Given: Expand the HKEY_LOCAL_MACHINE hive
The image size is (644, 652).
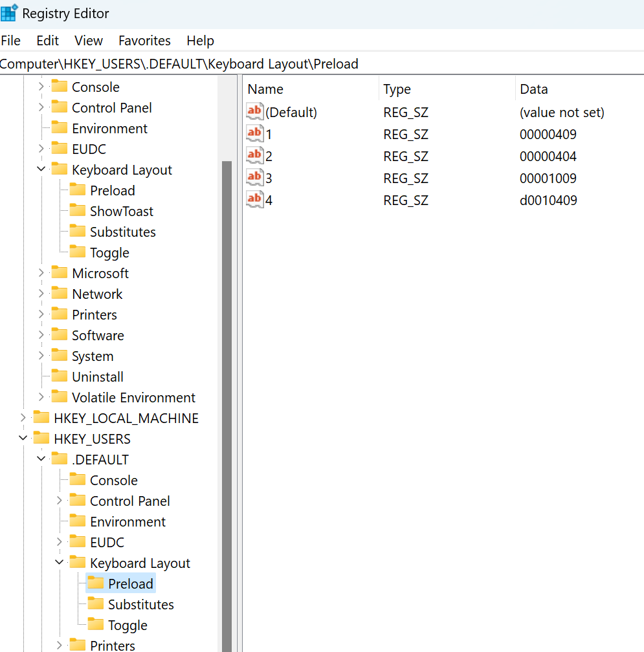Looking at the screenshot, I should pos(23,417).
